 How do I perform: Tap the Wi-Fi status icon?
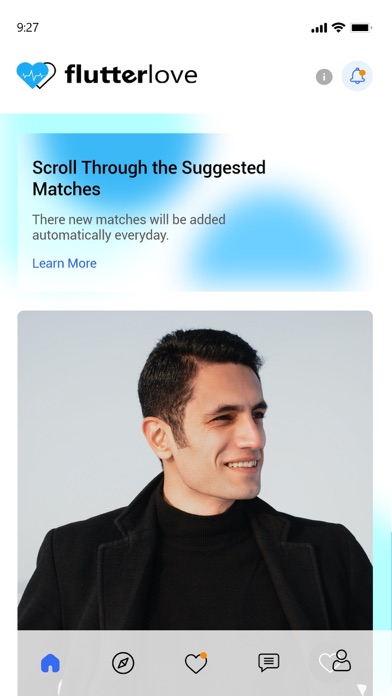coord(338,28)
